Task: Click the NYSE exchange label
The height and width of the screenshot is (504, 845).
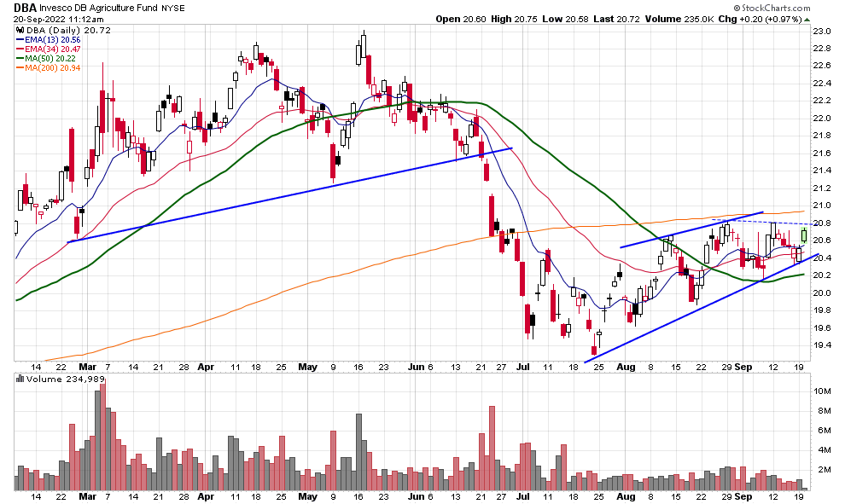Action: (x=173, y=8)
